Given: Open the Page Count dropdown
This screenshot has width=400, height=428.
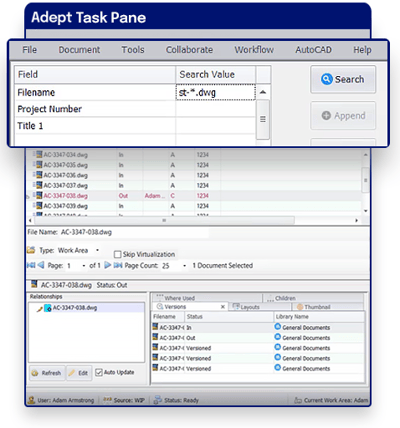Looking at the screenshot, I should pos(184,266).
